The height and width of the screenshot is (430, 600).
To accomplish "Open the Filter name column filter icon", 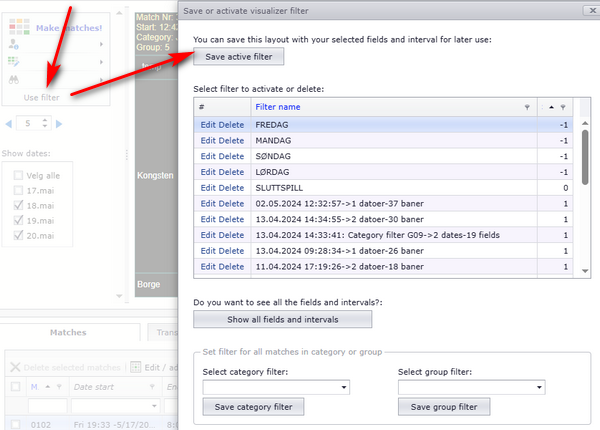I will coord(527,107).
